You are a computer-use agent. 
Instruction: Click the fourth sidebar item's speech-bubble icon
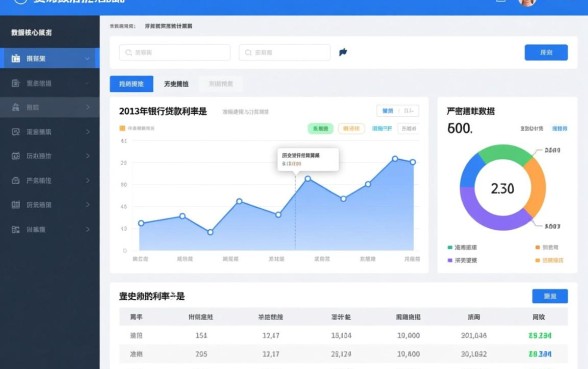click(16, 132)
